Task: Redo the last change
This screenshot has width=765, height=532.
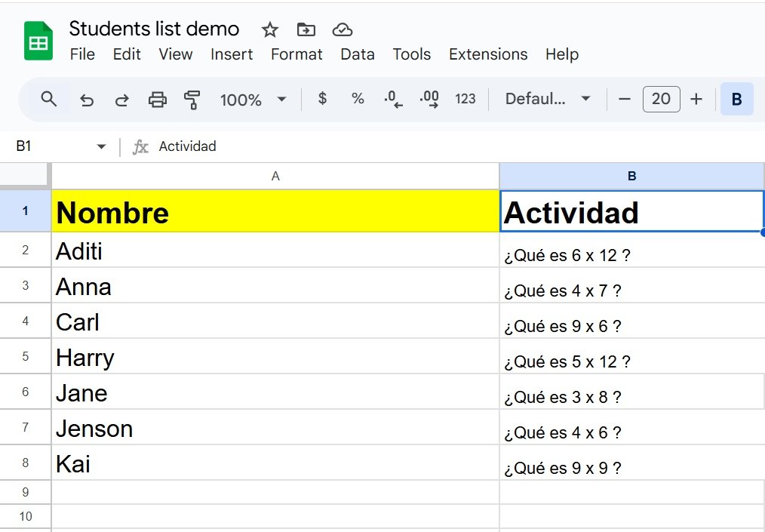Action: (121, 99)
